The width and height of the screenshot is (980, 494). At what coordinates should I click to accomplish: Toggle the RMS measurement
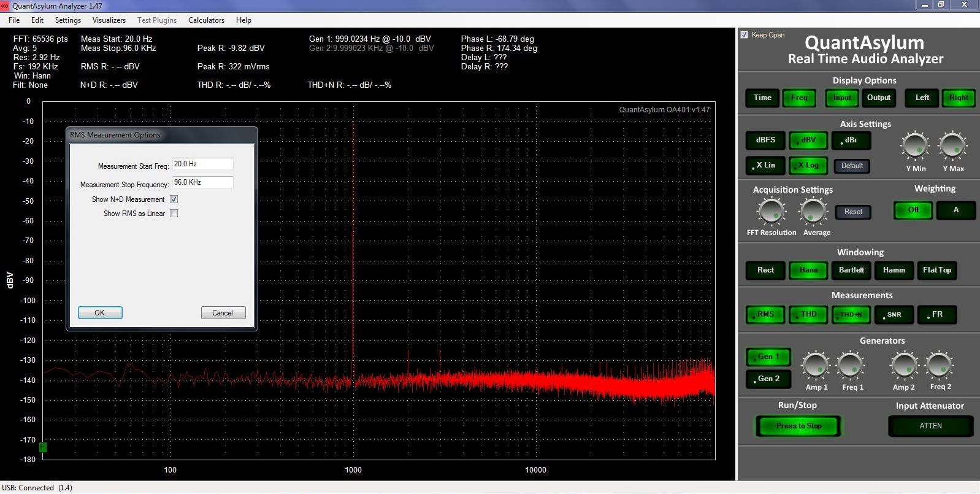(x=765, y=315)
